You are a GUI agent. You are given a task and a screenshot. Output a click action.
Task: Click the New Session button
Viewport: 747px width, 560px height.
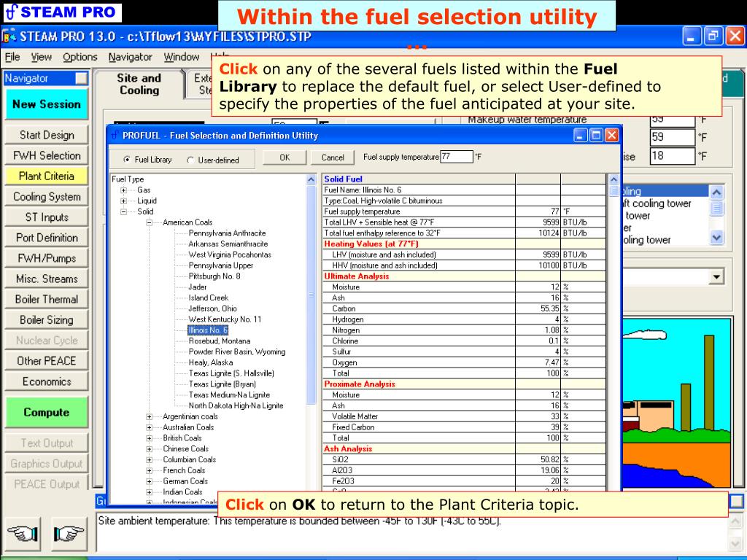(x=47, y=104)
